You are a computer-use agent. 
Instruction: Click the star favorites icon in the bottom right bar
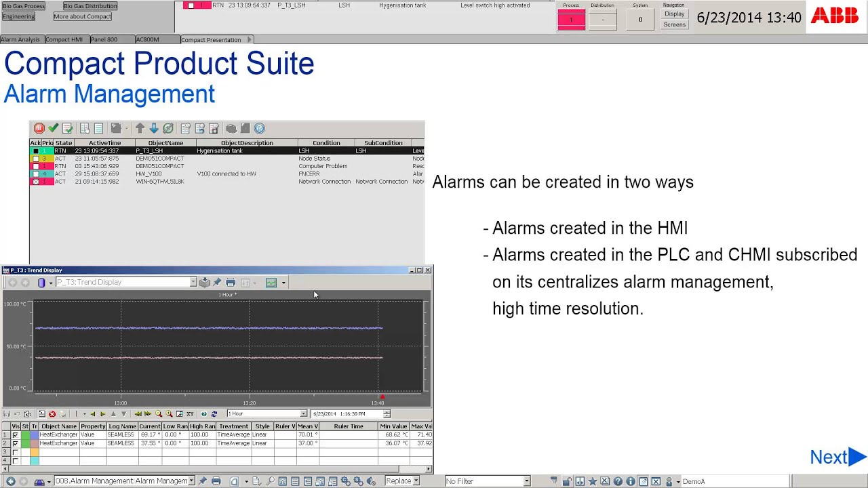(x=592, y=481)
